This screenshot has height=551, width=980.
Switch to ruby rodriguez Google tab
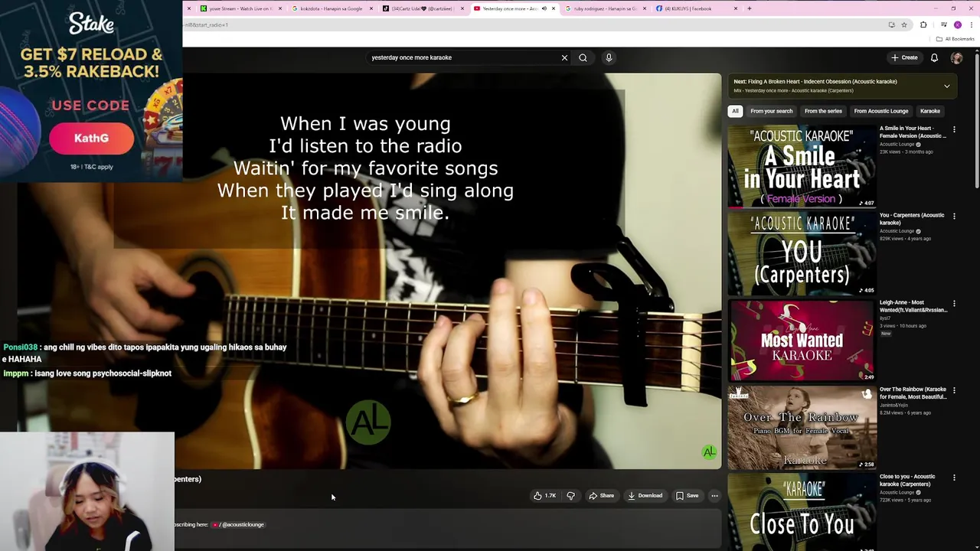pyautogui.click(x=605, y=8)
